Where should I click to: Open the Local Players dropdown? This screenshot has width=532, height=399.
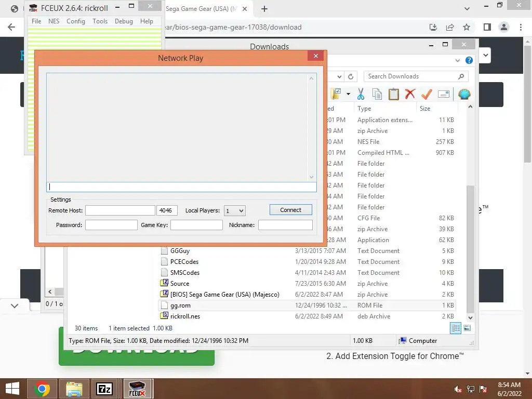click(234, 211)
